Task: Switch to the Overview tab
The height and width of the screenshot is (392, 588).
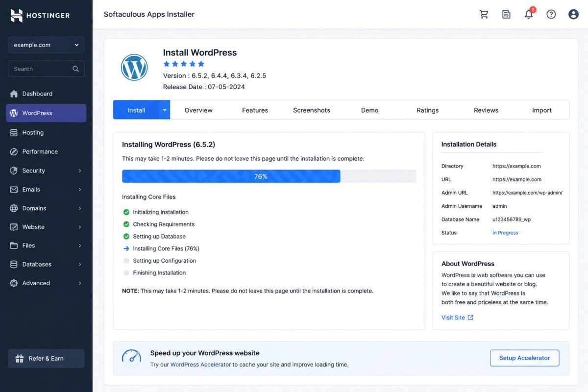Action: (198, 110)
